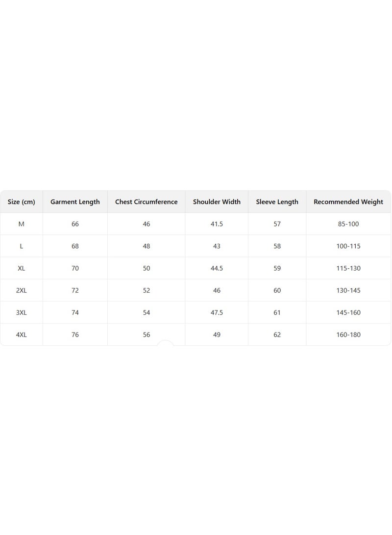Click the L size row label
This screenshot has height=535, width=392.
(22, 246)
